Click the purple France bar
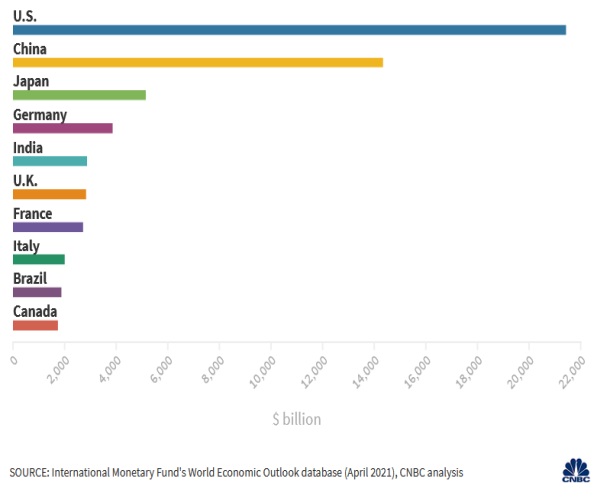This screenshot has height=500, width=600. tap(48, 227)
